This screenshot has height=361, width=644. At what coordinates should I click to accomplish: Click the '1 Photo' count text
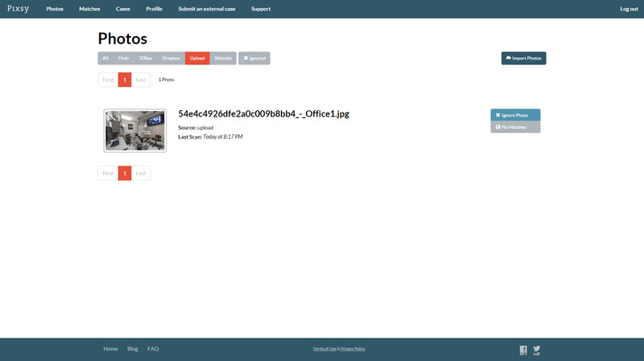(x=167, y=80)
